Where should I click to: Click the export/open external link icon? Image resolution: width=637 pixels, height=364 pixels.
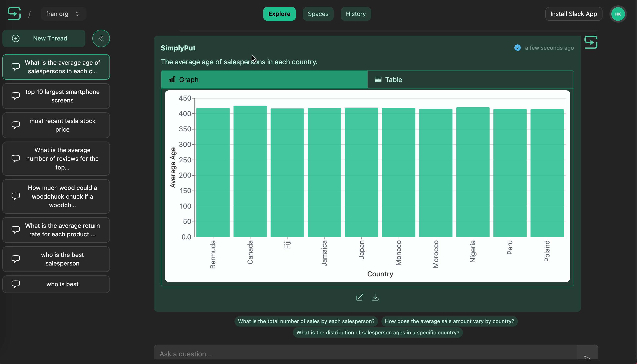pyautogui.click(x=360, y=298)
